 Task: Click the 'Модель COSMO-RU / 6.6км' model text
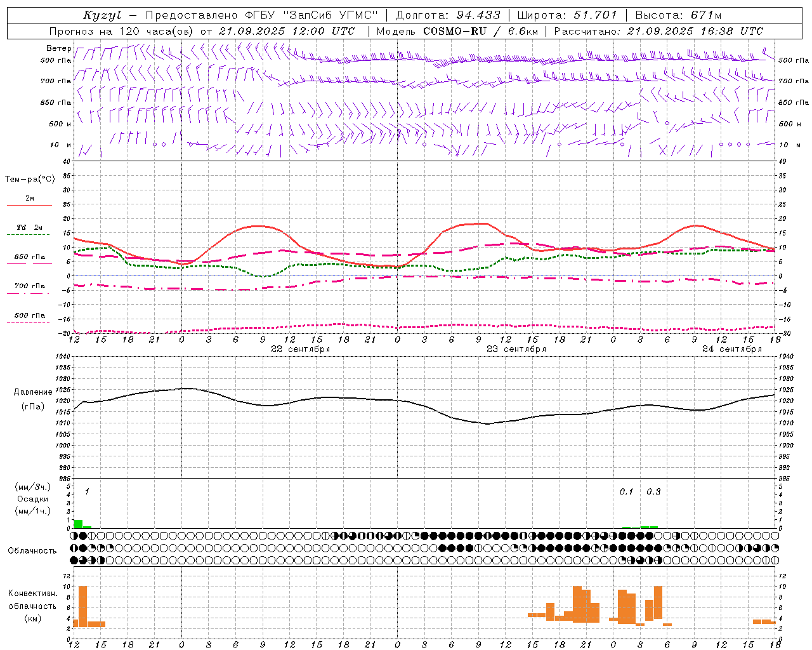[457, 31]
